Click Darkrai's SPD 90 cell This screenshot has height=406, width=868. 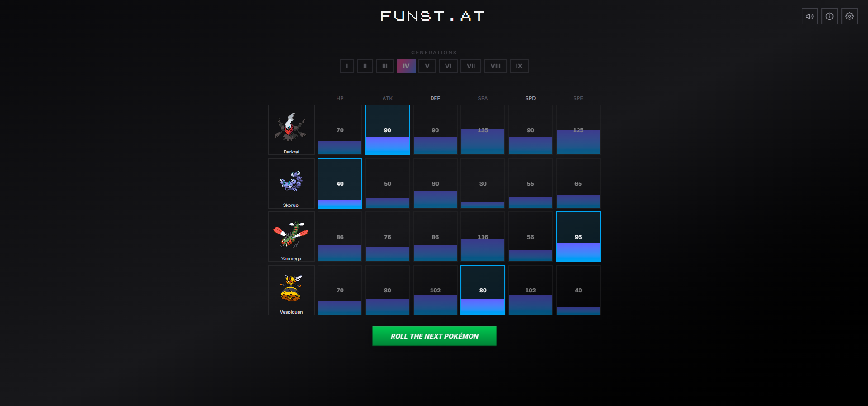(x=531, y=130)
